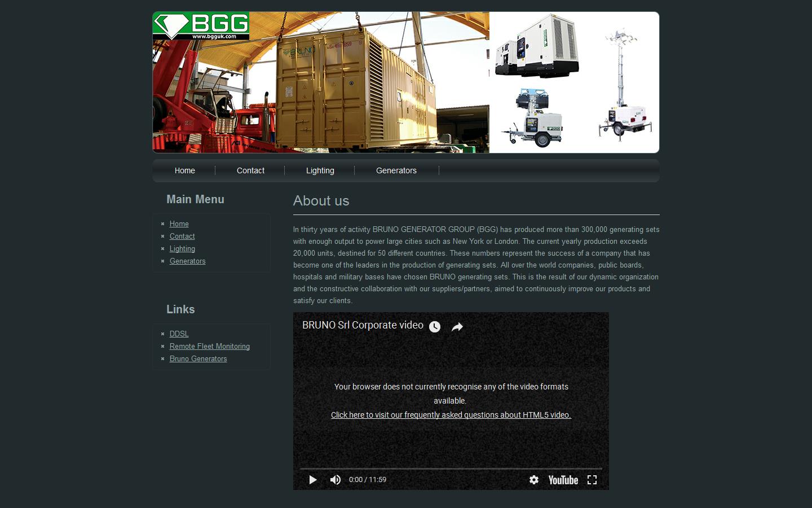Image resolution: width=812 pixels, height=508 pixels.
Task: Click the HTML5 video FAQ link
Action: tap(450, 415)
